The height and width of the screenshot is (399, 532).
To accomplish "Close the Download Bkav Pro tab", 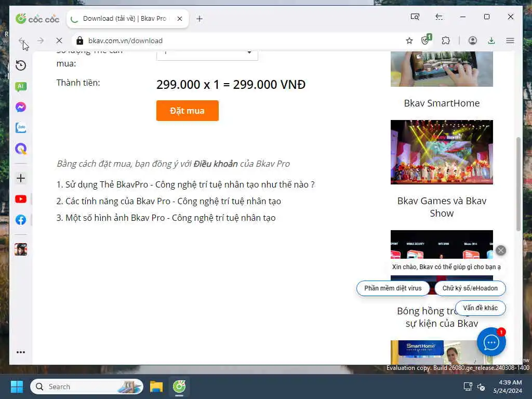I will (180, 19).
